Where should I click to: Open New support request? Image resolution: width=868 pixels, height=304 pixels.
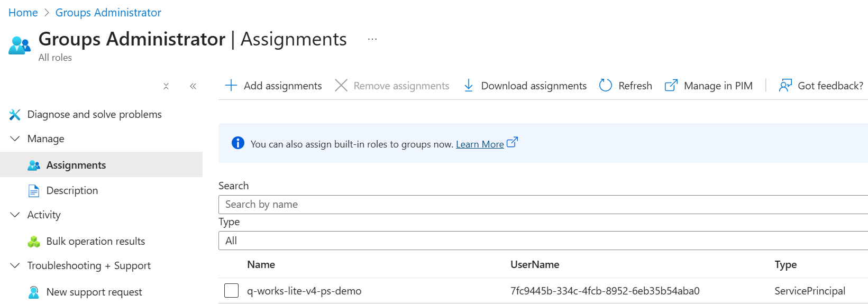94,292
